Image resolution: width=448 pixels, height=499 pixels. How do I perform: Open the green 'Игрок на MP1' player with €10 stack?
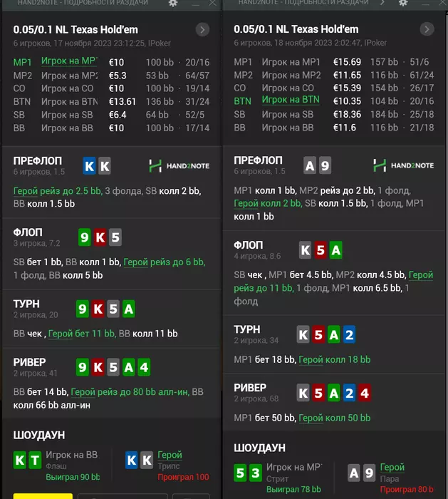tap(69, 61)
